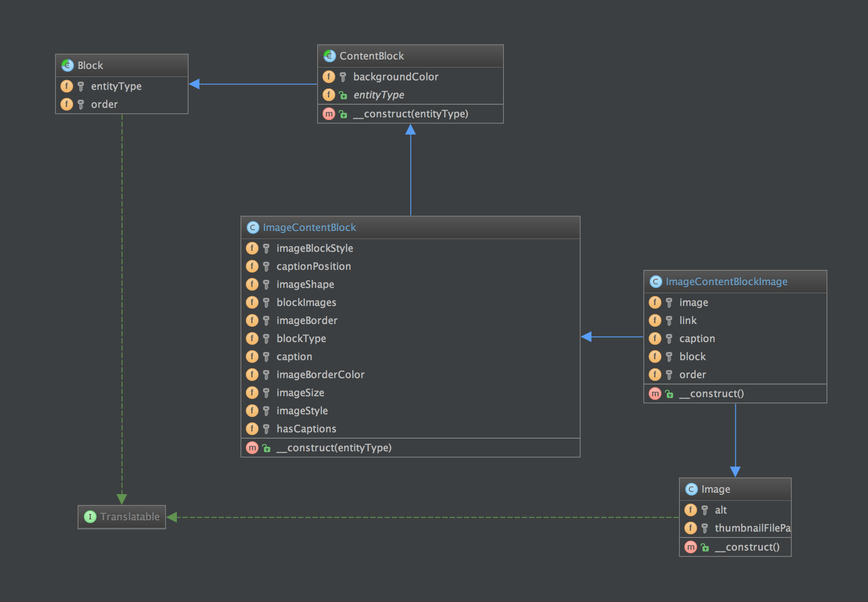Click the visibility icon beside ContentBlock entityType
Image resolution: width=868 pixels, height=602 pixels.
click(x=343, y=95)
